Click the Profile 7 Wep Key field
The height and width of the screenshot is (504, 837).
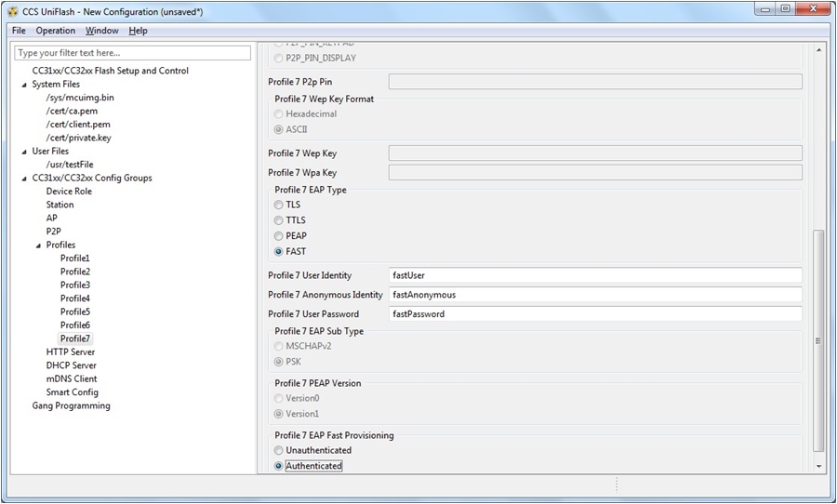pyautogui.click(x=595, y=153)
